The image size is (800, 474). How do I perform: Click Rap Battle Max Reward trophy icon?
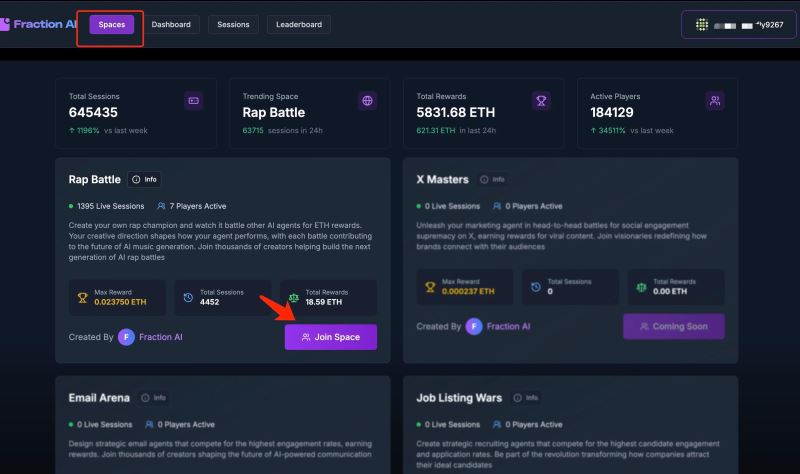[82, 297]
